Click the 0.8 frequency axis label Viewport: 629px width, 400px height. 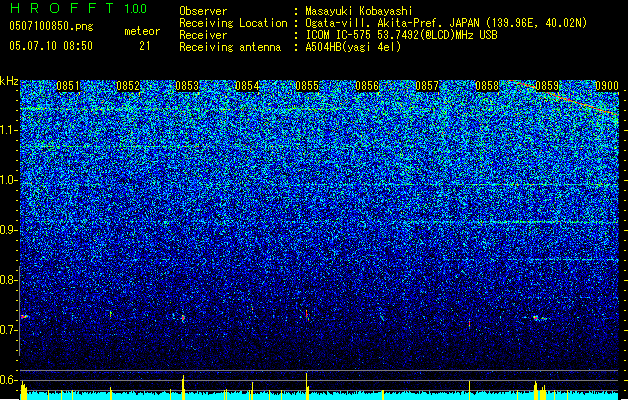[9, 280]
